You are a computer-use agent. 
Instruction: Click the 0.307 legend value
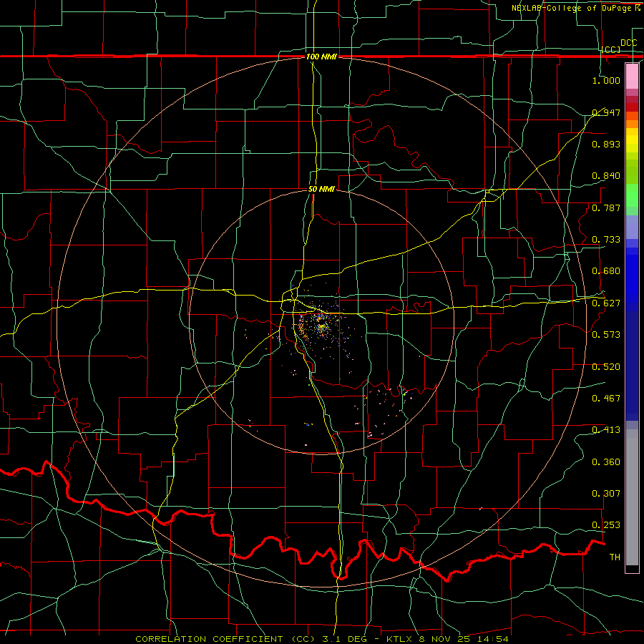(x=606, y=494)
